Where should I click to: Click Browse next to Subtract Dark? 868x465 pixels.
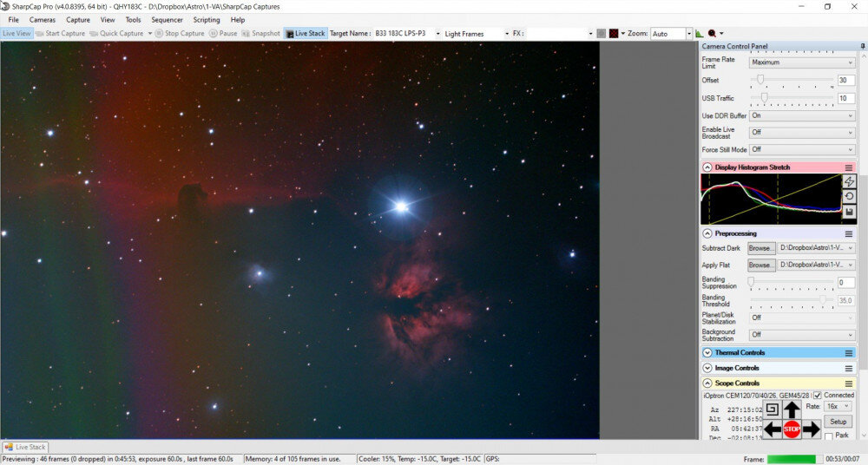(x=761, y=248)
